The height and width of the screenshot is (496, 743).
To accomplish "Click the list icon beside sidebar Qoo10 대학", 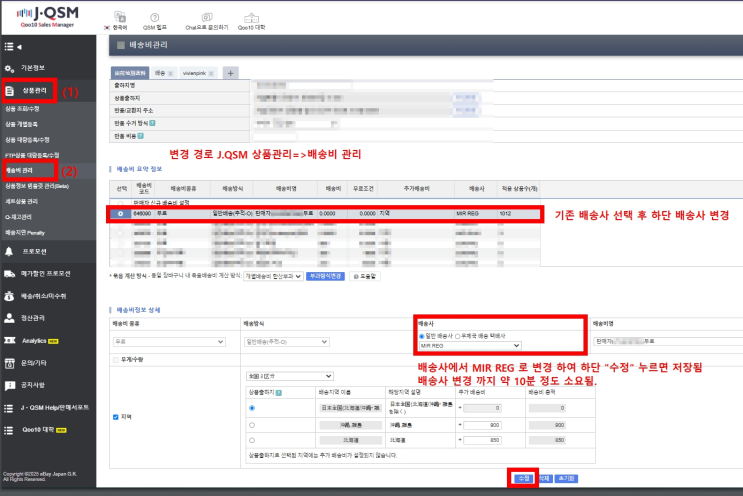I will [x=9, y=430].
